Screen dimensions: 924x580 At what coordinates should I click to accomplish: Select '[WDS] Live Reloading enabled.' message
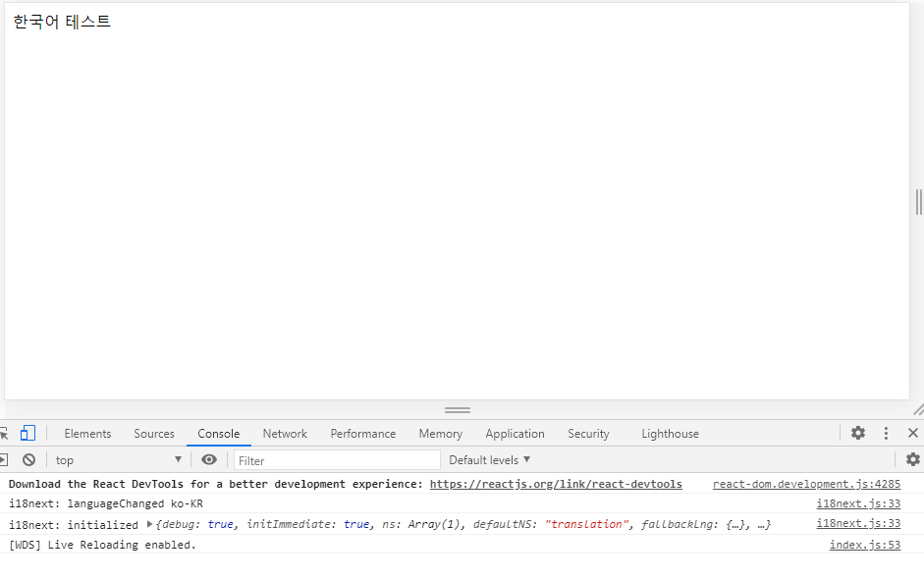click(102, 545)
